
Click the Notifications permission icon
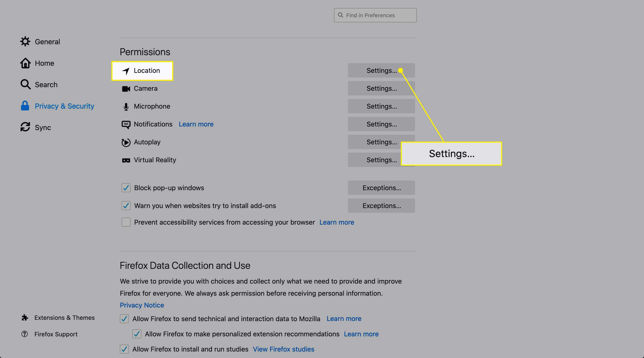(x=126, y=124)
